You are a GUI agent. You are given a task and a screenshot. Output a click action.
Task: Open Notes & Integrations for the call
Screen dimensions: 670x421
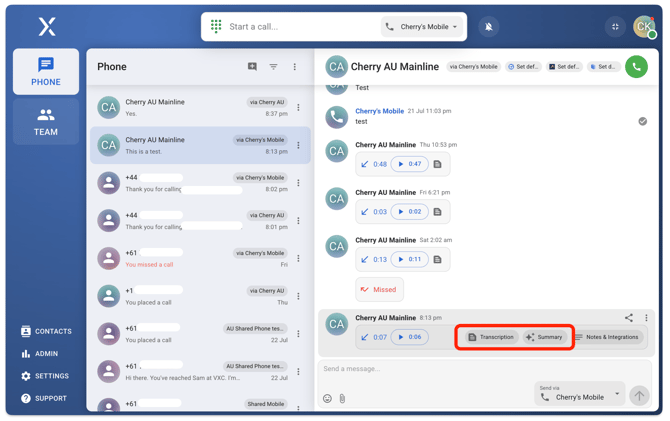tap(607, 337)
